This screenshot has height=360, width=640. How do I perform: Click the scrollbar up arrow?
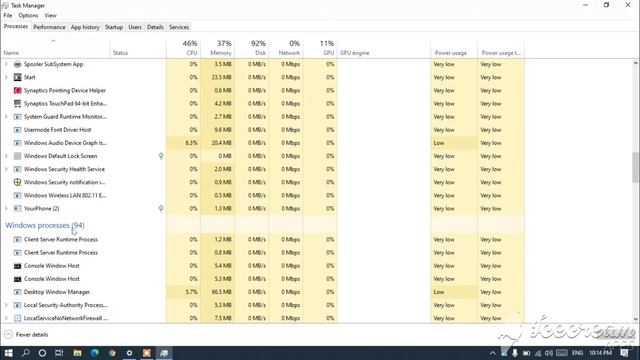tap(636, 63)
